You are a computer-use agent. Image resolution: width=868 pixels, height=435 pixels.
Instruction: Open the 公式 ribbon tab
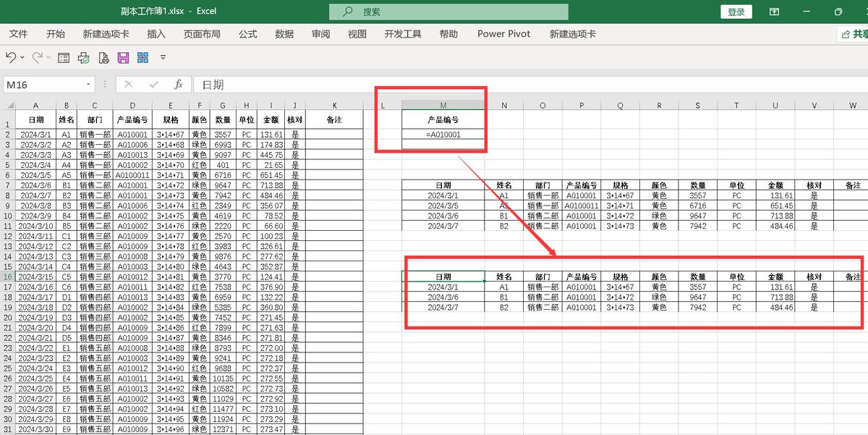(x=248, y=34)
